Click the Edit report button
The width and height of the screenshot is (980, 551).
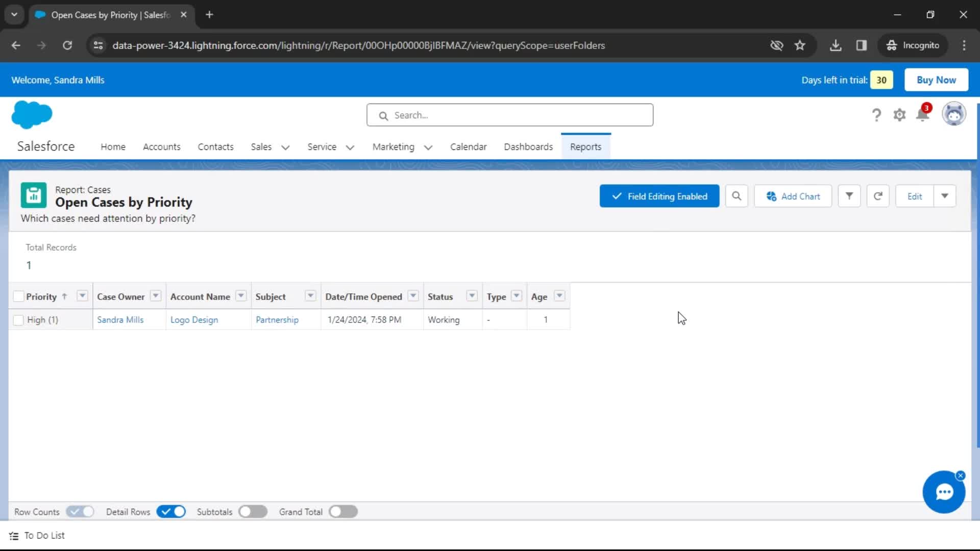click(x=915, y=196)
